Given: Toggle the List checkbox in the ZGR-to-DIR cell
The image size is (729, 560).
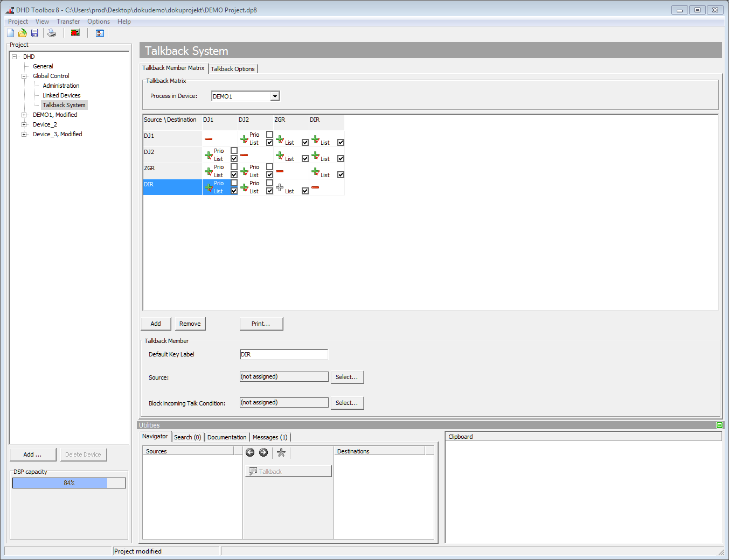Looking at the screenshot, I should click(x=341, y=174).
